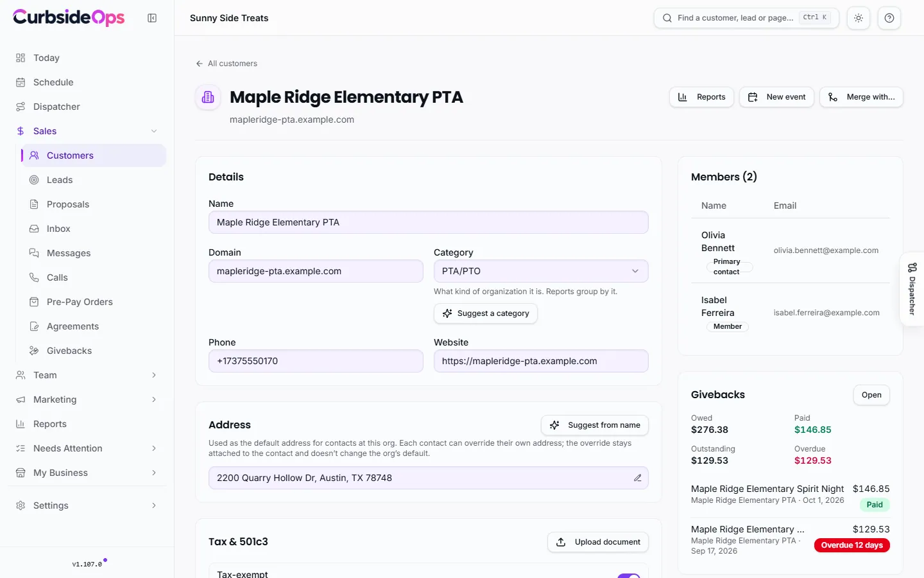924x578 pixels.
Task: Click the Givebacks sidebar icon
Action: point(34,351)
